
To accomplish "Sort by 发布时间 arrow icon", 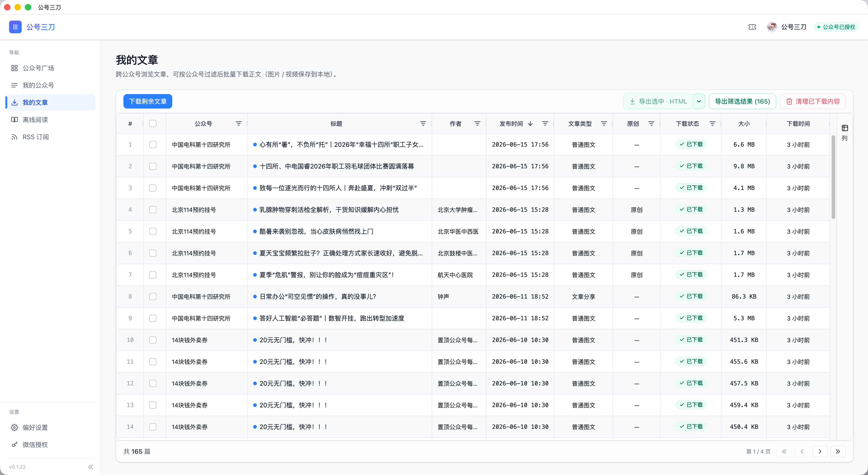I will (530, 124).
